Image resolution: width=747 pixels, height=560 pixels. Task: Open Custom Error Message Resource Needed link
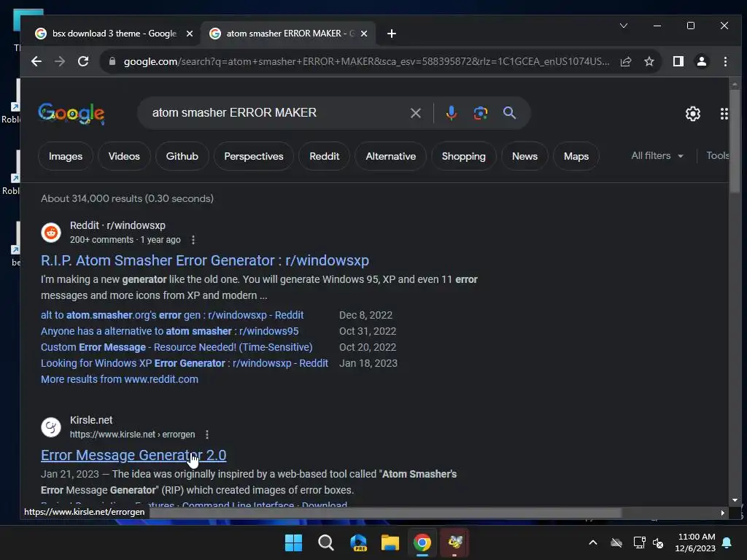pos(177,348)
